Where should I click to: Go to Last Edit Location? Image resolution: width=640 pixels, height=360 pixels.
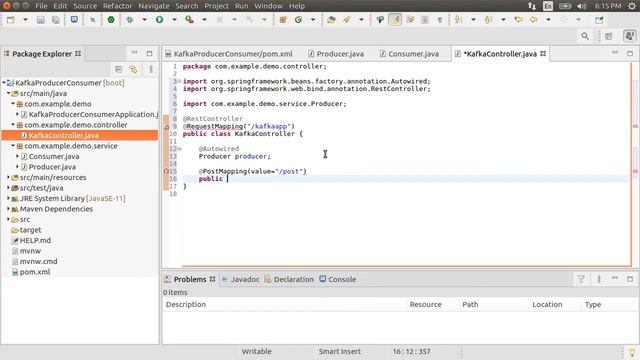coord(518,20)
